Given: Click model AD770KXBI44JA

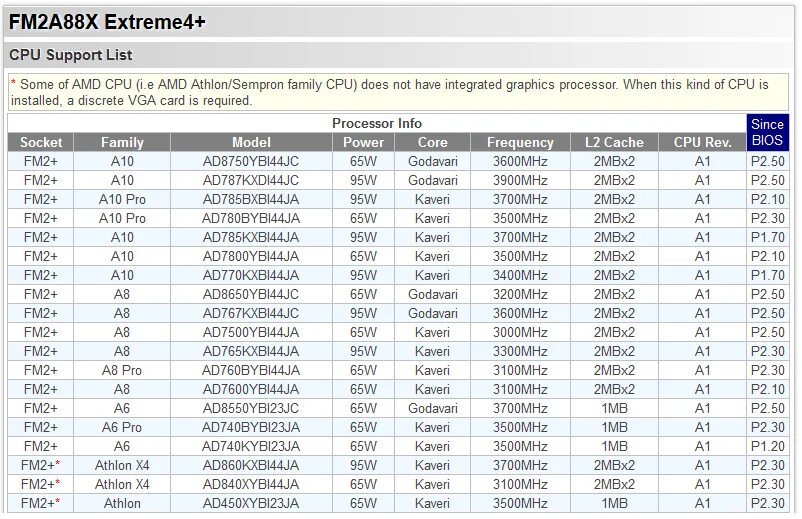Looking at the screenshot, I should 251,275.
